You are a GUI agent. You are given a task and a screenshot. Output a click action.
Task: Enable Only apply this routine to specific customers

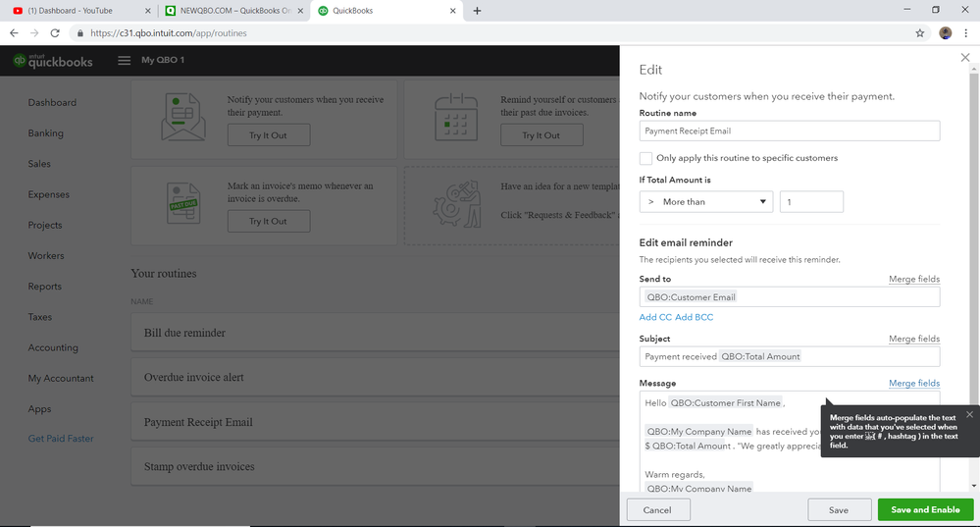[645, 158]
